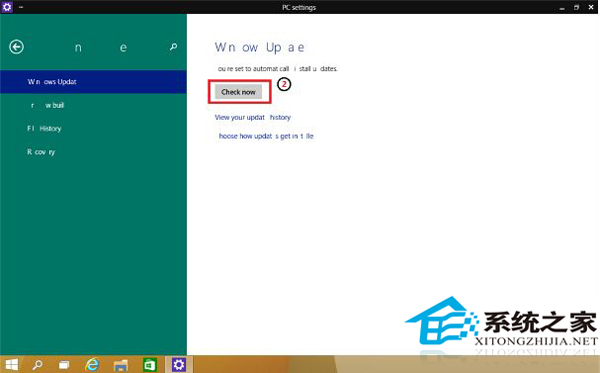The height and width of the screenshot is (373, 600).
Task: Restore down the PC settings window
Action: coord(576,7)
